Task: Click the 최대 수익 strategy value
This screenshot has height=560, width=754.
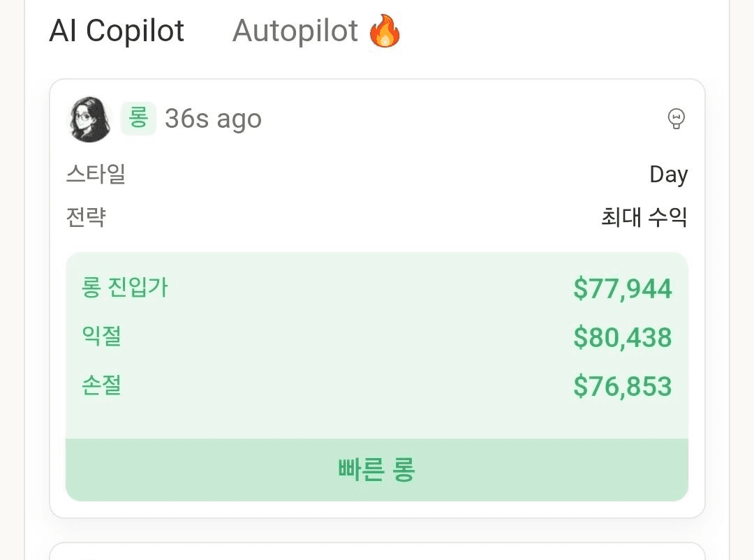Action: pyautogui.click(x=644, y=218)
